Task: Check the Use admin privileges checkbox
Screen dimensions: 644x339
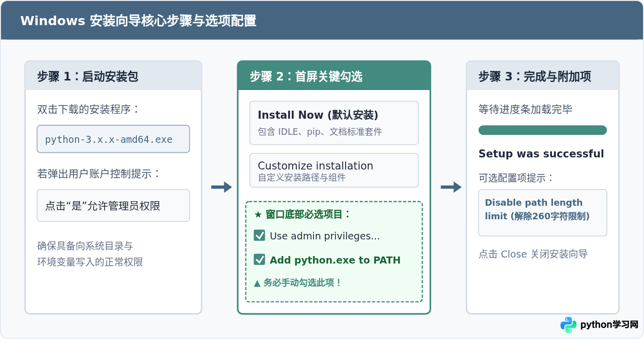Action: tap(260, 235)
